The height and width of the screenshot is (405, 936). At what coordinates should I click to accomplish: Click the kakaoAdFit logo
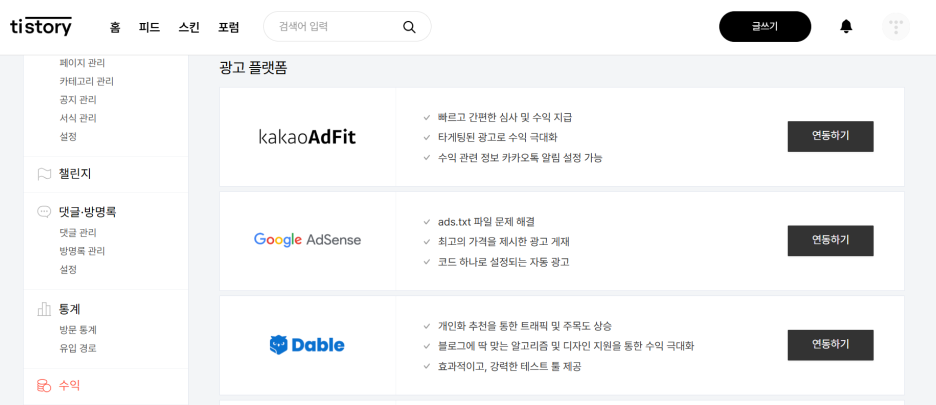[x=307, y=137]
